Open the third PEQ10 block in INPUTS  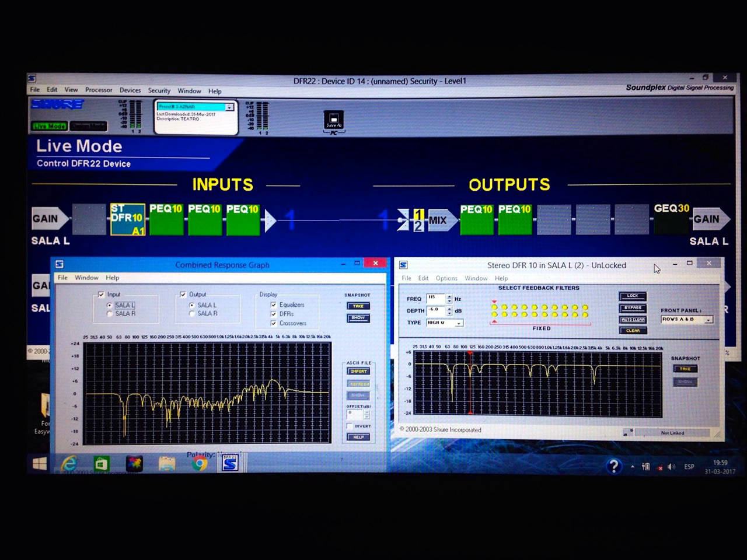243,219
